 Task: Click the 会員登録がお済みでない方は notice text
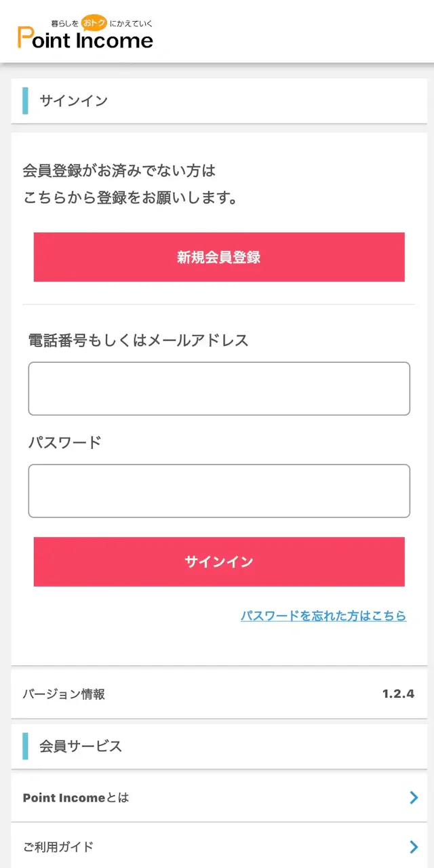coord(119,170)
